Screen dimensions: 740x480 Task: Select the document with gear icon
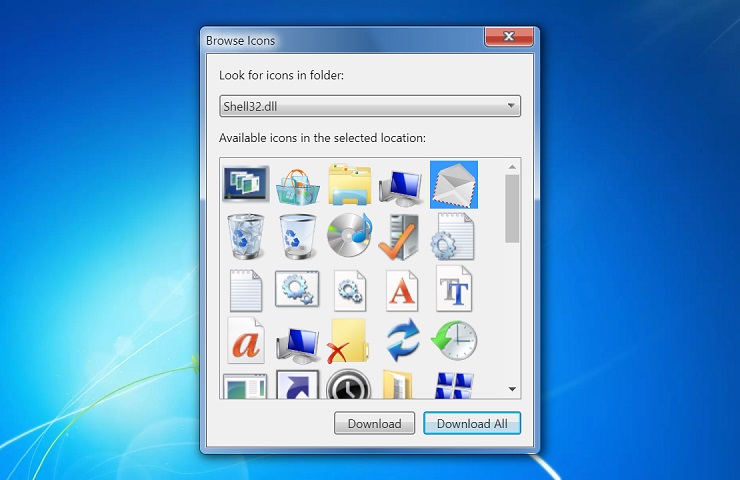[x=452, y=236]
